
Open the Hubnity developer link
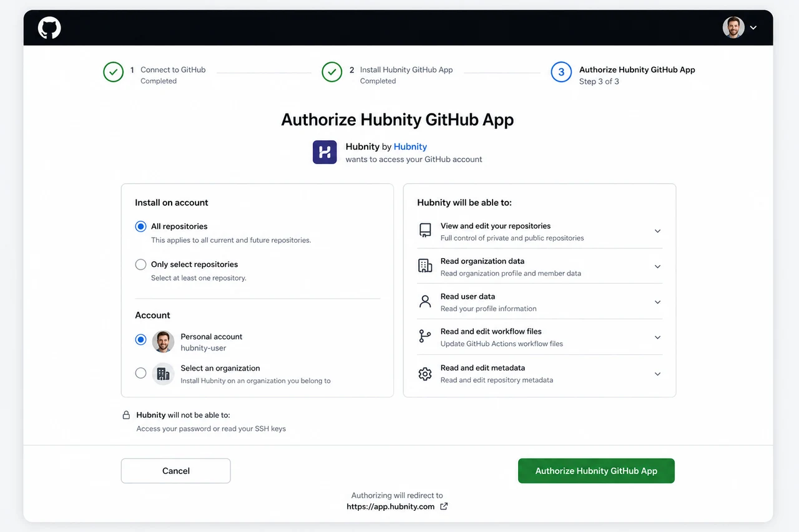[410, 147]
